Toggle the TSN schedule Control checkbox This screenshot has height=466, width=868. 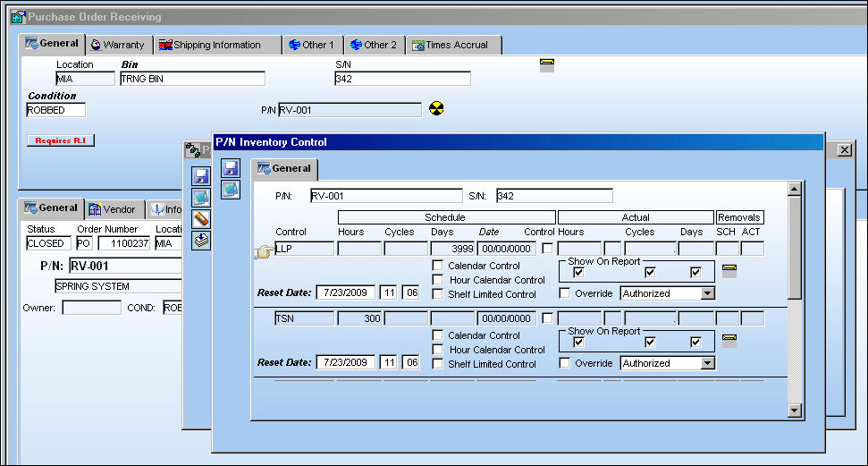pyautogui.click(x=547, y=318)
